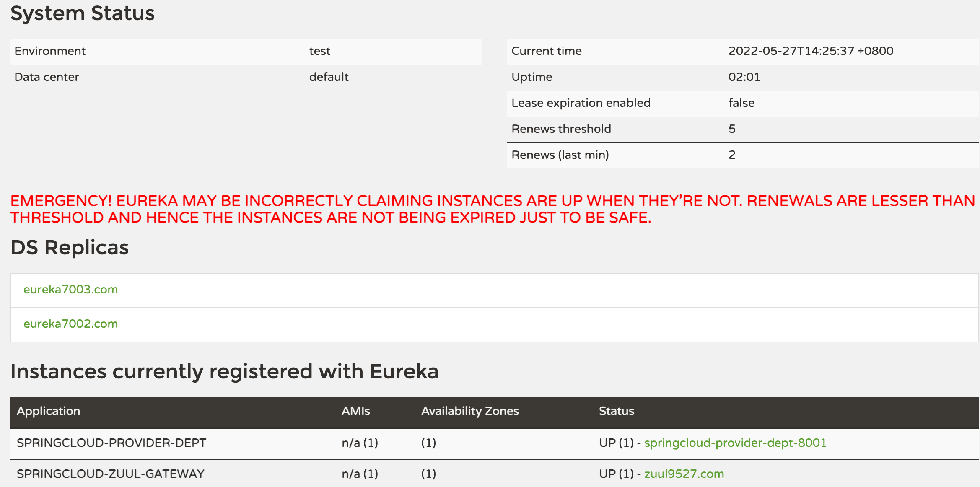Click the springcloud-provider-dept-8001 instance link
This screenshot has width=980, height=487.
tap(735, 443)
